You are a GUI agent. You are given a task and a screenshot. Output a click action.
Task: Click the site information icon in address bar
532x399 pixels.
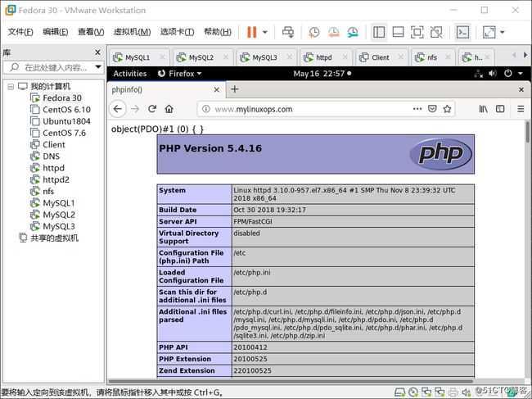205,109
